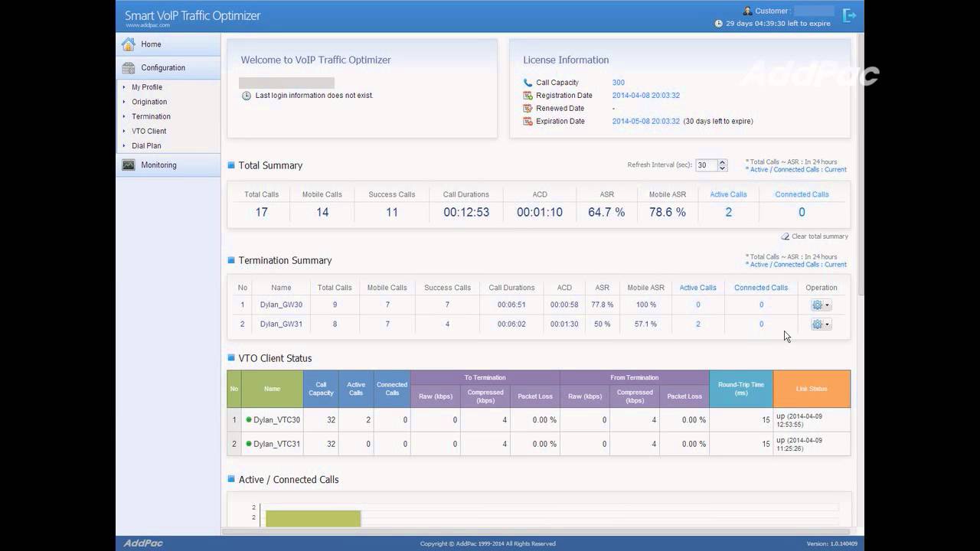
Task: Click the Mobile ASR value 78.6 %
Action: click(668, 212)
